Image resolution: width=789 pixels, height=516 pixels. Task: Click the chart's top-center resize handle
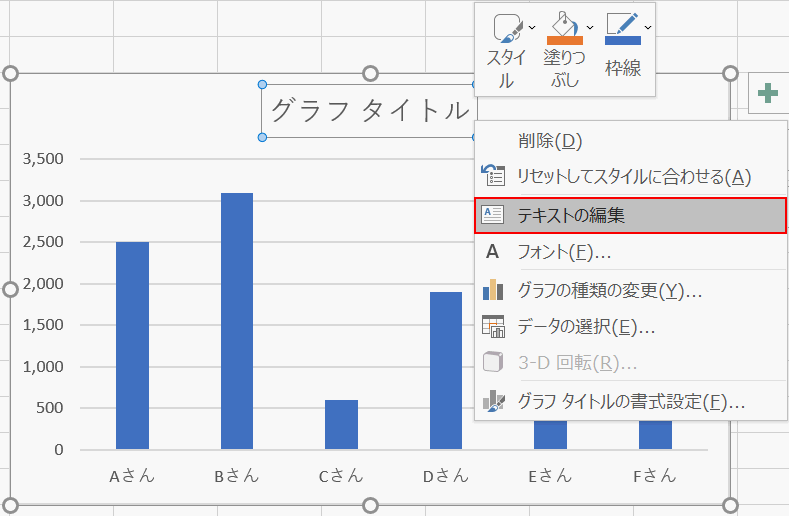pos(370,73)
